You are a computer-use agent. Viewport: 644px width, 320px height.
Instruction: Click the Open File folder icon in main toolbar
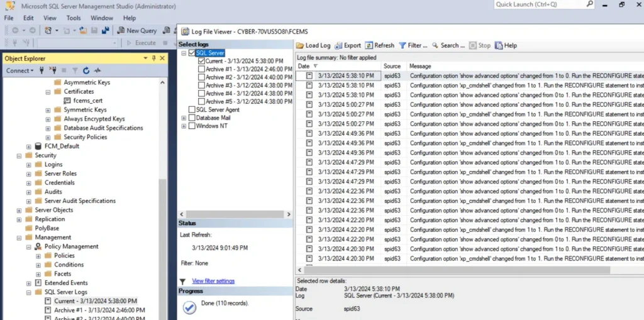tap(83, 30)
